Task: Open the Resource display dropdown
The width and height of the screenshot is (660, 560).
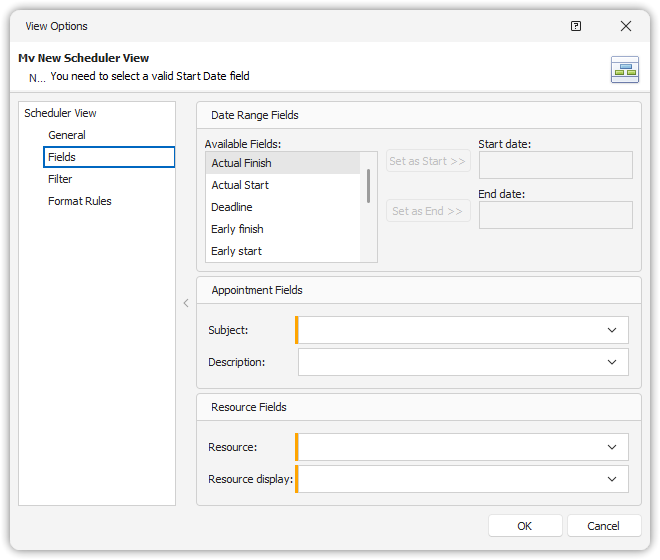Action: 612,479
